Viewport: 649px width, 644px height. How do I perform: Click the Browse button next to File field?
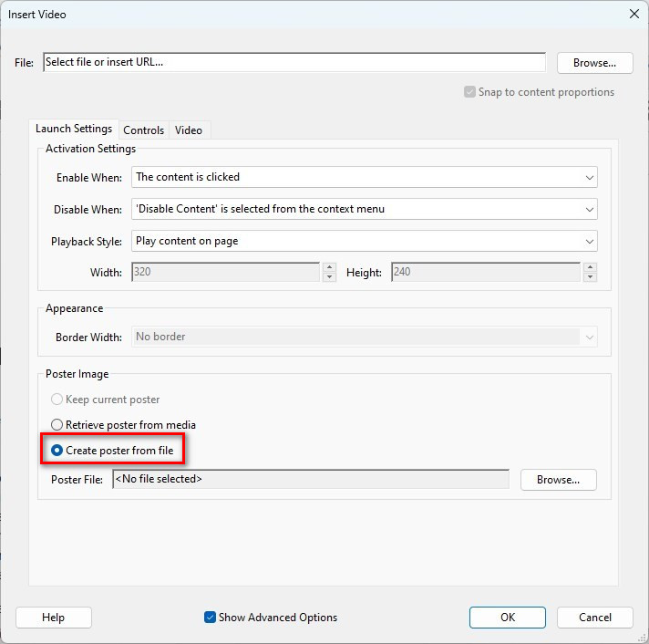[594, 63]
